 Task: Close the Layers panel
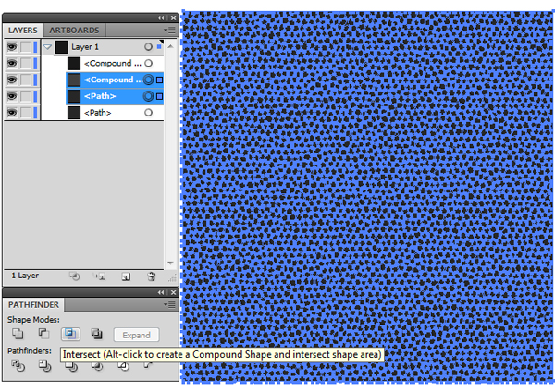click(x=173, y=18)
